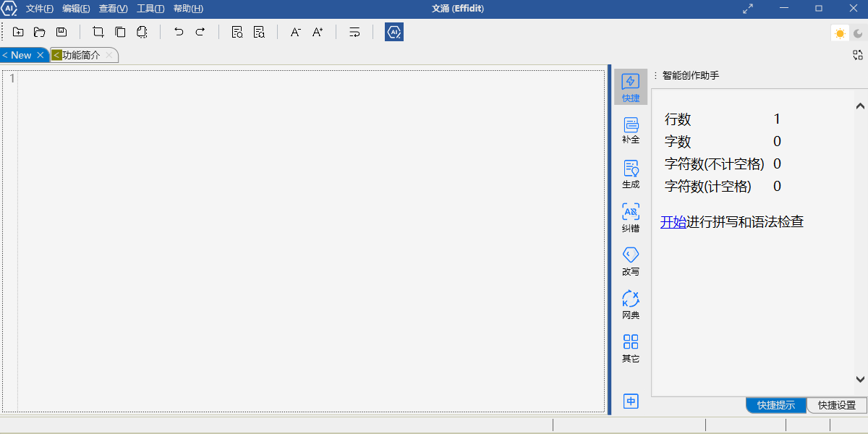This screenshot has width=868, height=434.
Task: Open the 工具 menu
Action: click(x=150, y=9)
